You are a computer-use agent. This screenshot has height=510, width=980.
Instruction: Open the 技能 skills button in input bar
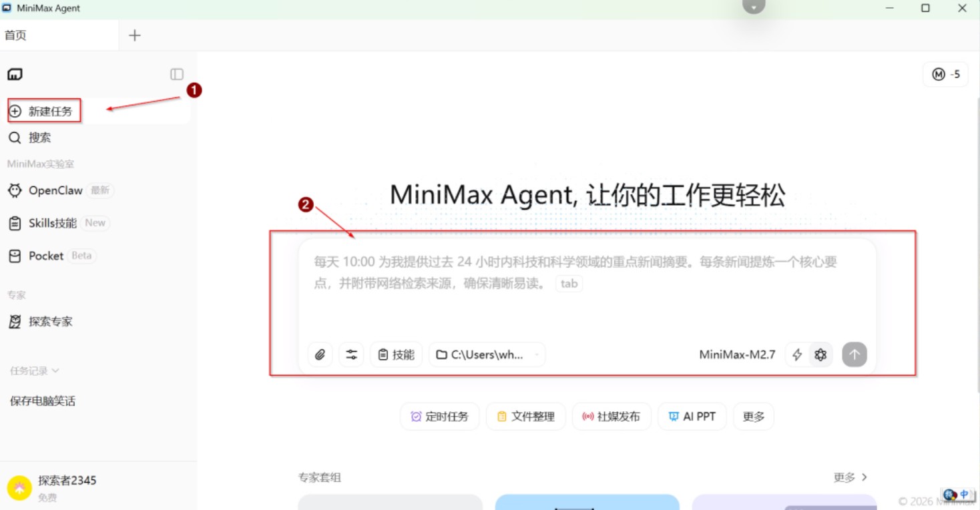pos(397,355)
